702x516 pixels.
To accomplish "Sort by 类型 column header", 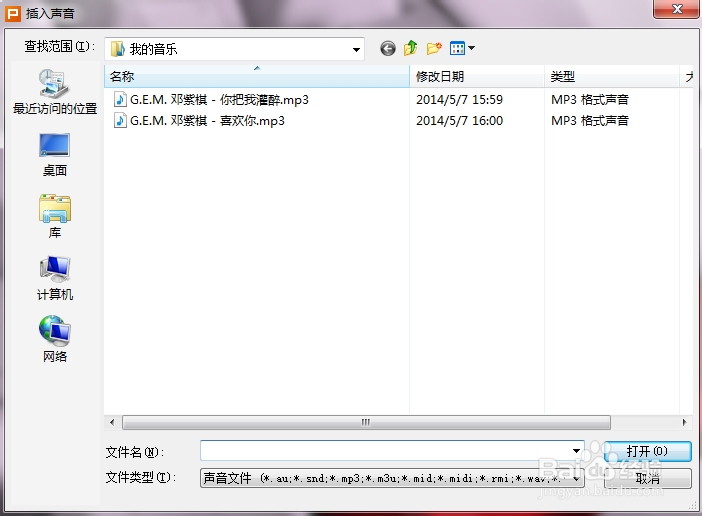I will tap(612, 77).
